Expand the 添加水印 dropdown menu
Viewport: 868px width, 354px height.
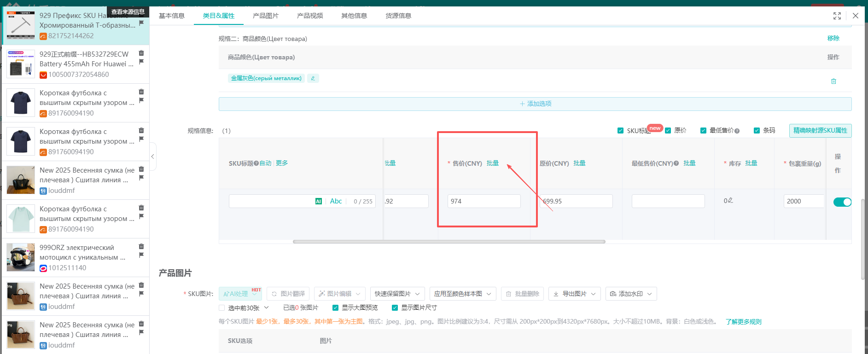tap(631, 294)
